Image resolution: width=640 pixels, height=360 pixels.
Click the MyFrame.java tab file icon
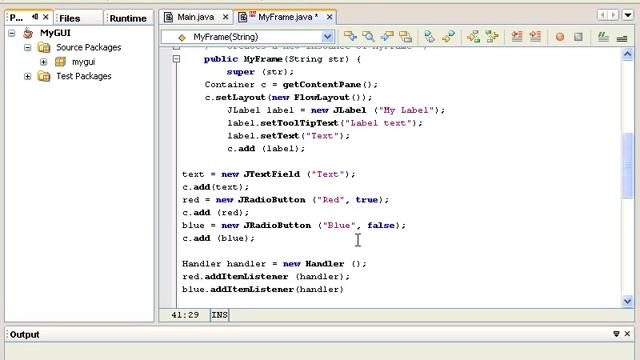point(243,17)
